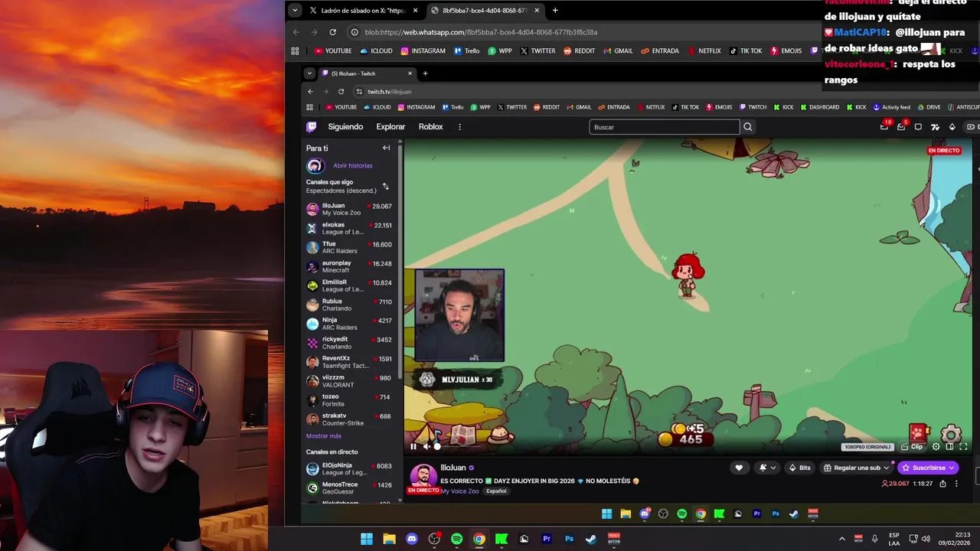Screen dimensions: 980x551
Task: Open the INSTAGRAM bookmark in outer Chrome
Action: (x=423, y=51)
